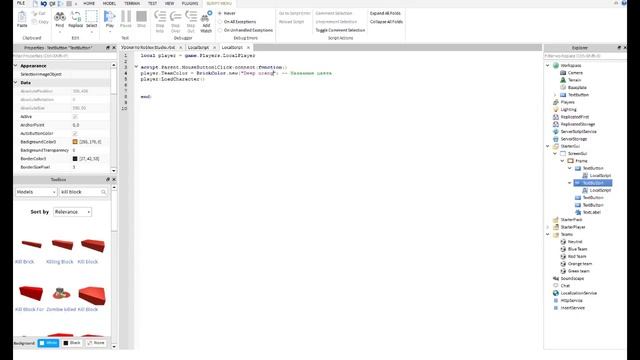Click Toggle Comment Selection
The height and width of the screenshot is (360, 640).
[340, 30]
